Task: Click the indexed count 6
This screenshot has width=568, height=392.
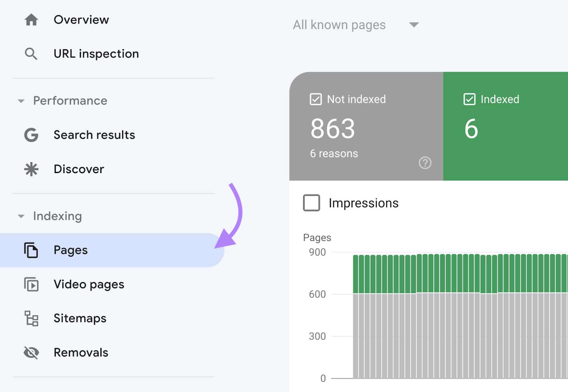Action: coord(471,129)
